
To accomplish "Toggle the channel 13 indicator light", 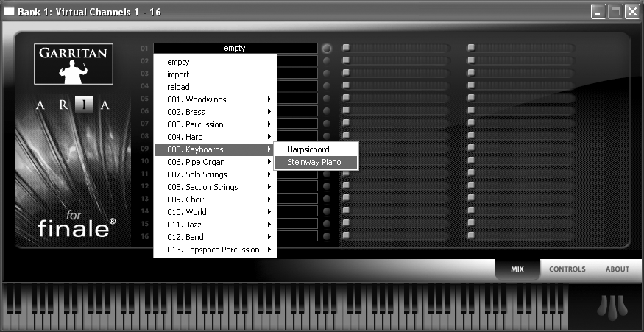I will 327,199.
